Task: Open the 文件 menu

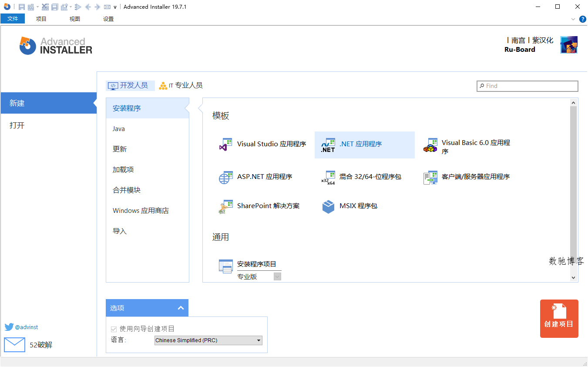Action: (13, 19)
